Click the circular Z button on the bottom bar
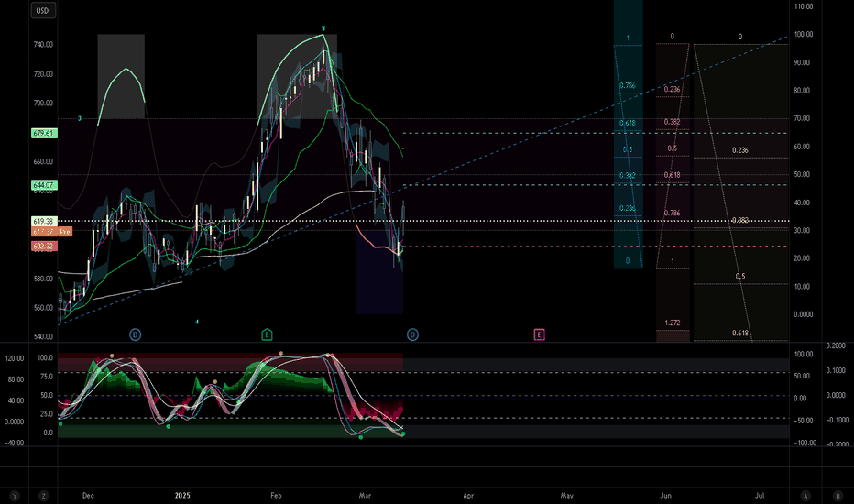The height and width of the screenshot is (504, 854). click(x=43, y=496)
